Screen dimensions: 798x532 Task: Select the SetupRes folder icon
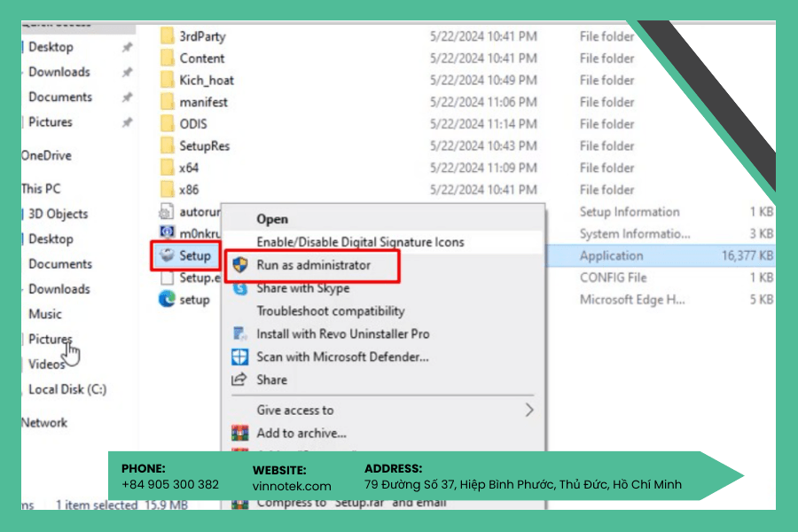pyautogui.click(x=167, y=145)
